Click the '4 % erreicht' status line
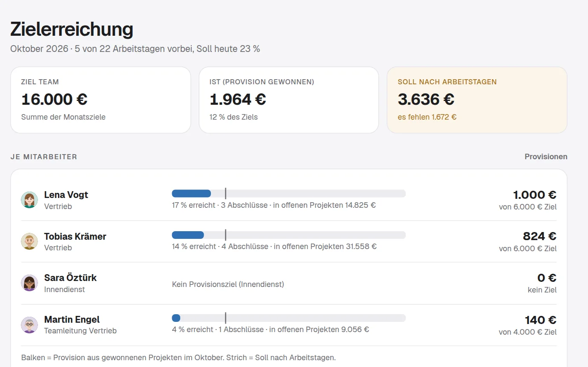Viewport: 588px width, 367px height. tap(271, 330)
